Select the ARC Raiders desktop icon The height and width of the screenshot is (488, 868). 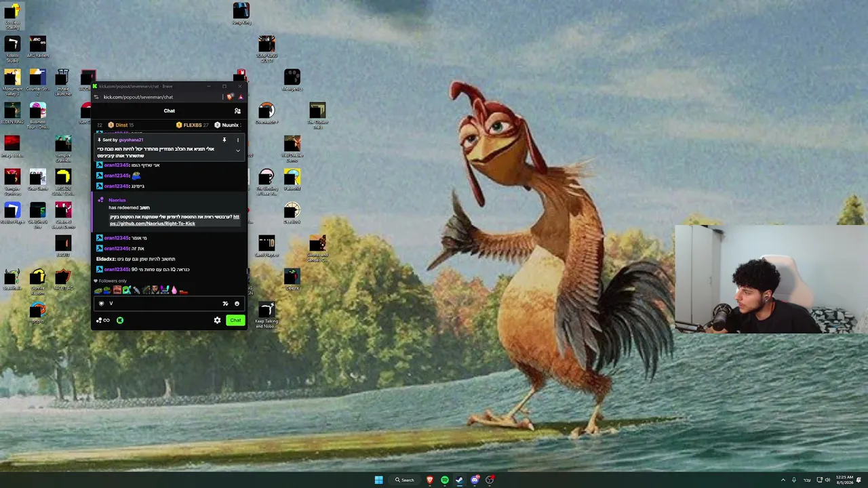click(x=38, y=46)
